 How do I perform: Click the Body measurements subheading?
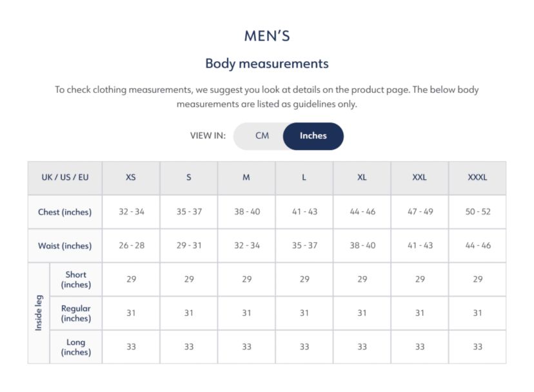click(266, 64)
